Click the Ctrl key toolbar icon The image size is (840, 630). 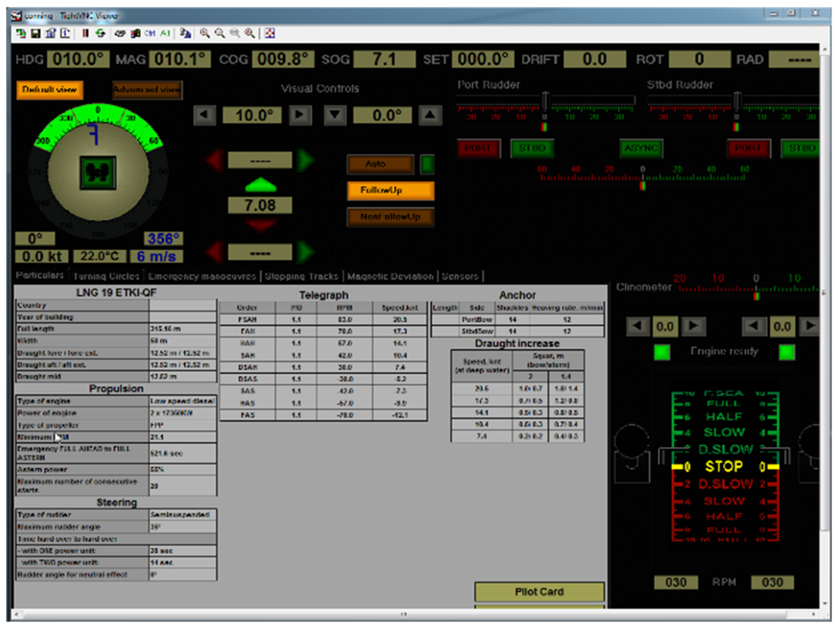[x=150, y=34]
